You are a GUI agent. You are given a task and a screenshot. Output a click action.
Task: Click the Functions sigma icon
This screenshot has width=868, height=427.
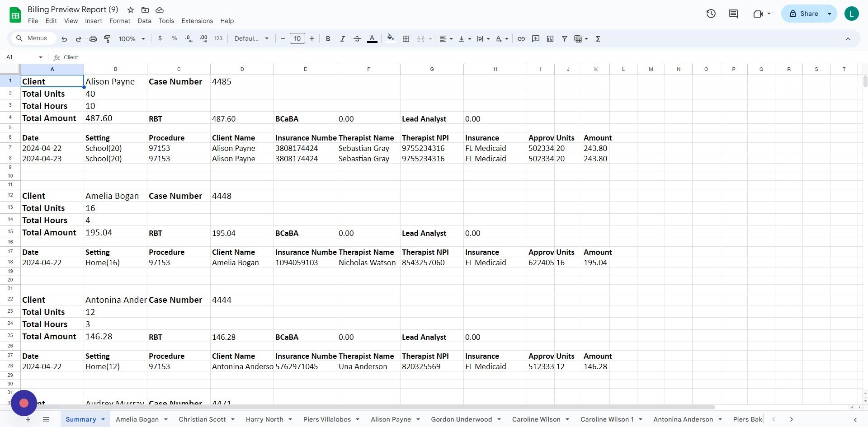pos(598,38)
